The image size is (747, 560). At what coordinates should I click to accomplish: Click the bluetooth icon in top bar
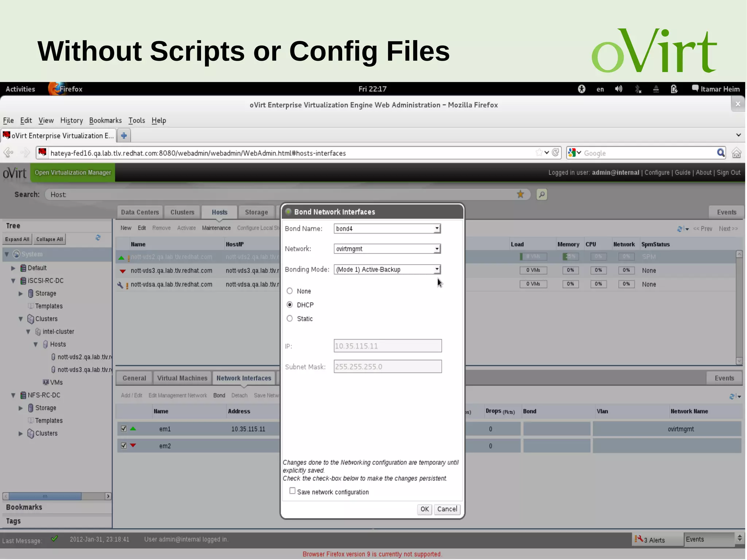(638, 89)
